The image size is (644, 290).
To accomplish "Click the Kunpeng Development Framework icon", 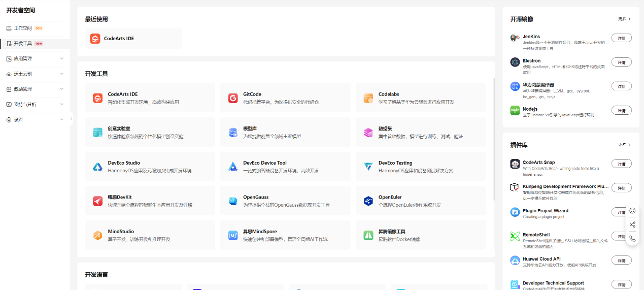I will [515, 187].
